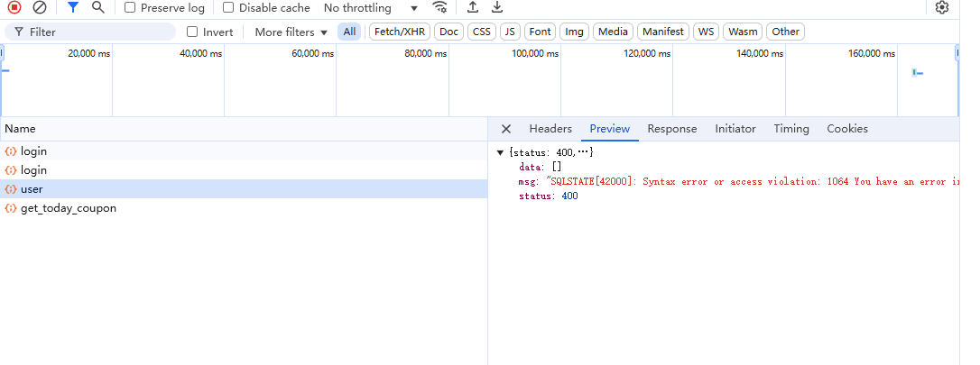
Task: Enable the Preserve log checkbox
Action: 131,8
